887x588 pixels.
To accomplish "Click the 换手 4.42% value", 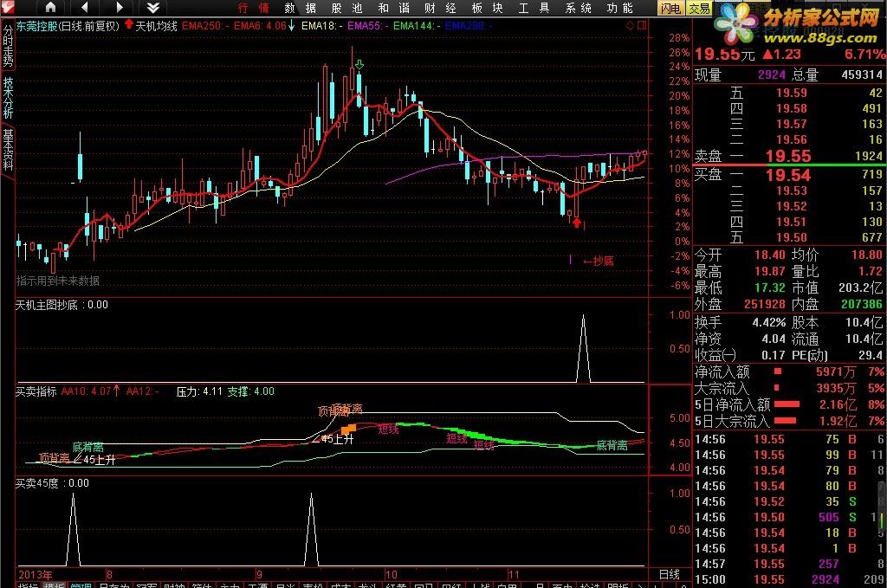I will 769,323.
